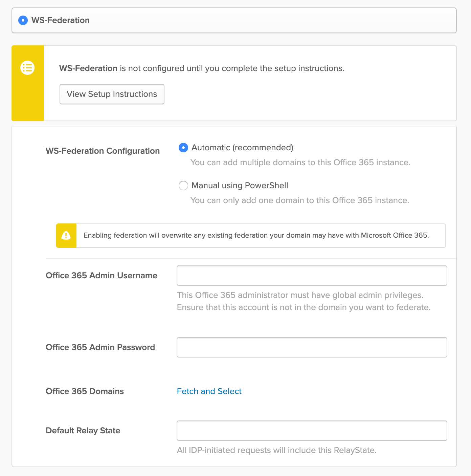471x476 pixels.
Task: Click the Fetch and Select domains link
Action: point(209,391)
